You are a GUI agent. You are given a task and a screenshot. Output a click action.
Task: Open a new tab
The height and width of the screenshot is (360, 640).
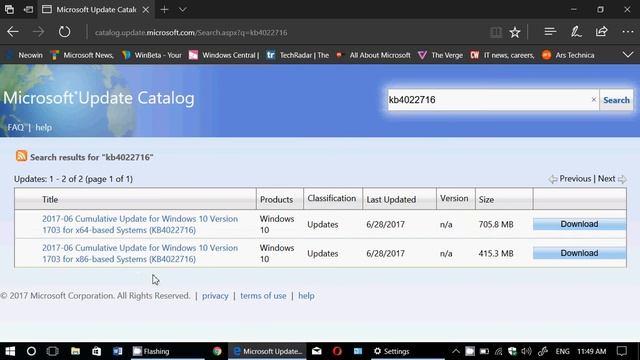click(164, 9)
